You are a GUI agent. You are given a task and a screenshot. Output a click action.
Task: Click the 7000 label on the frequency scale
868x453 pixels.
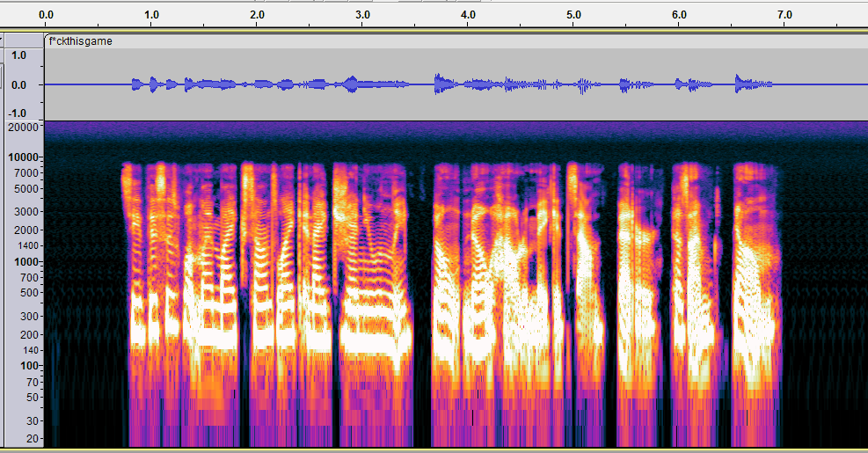(x=27, y=173)
